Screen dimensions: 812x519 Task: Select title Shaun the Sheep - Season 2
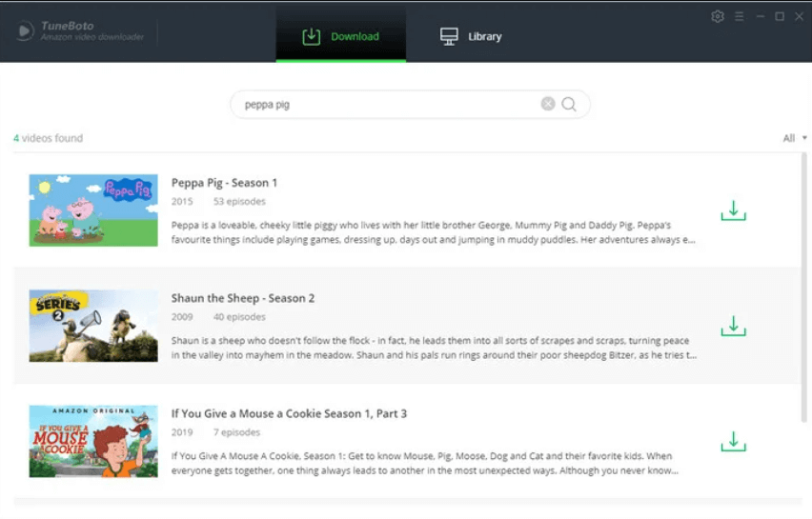(243, 298)
